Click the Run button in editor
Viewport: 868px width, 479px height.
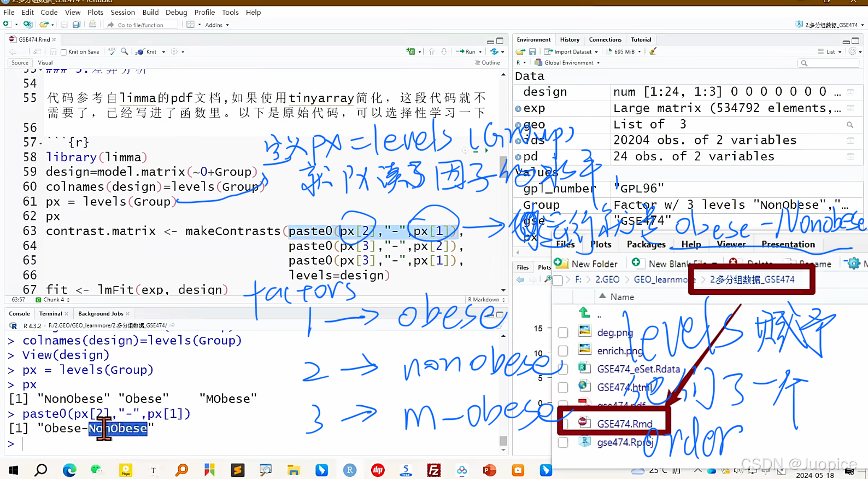(466, 51)
